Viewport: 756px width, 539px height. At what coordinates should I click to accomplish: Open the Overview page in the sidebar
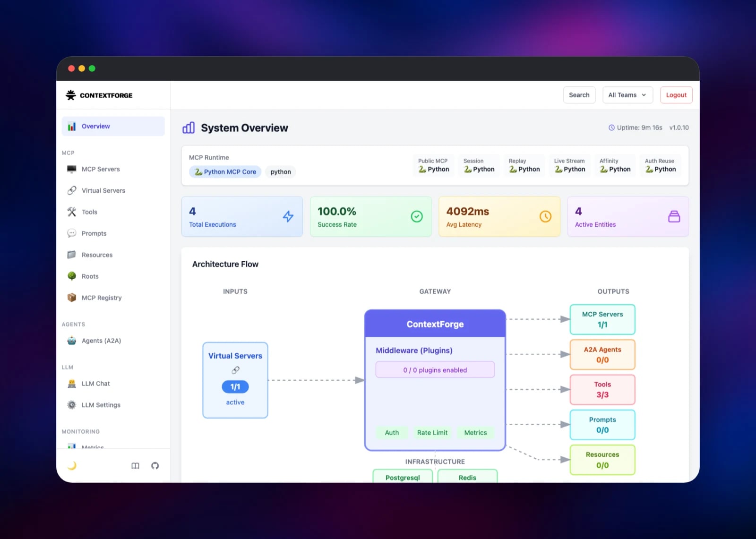(x=113, y=126)
